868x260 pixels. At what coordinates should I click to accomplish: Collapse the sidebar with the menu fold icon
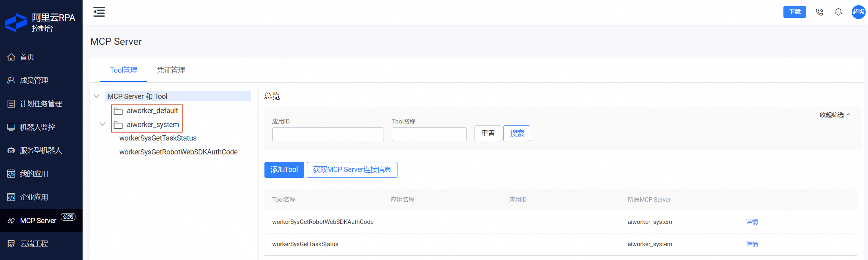pos(99,12)
